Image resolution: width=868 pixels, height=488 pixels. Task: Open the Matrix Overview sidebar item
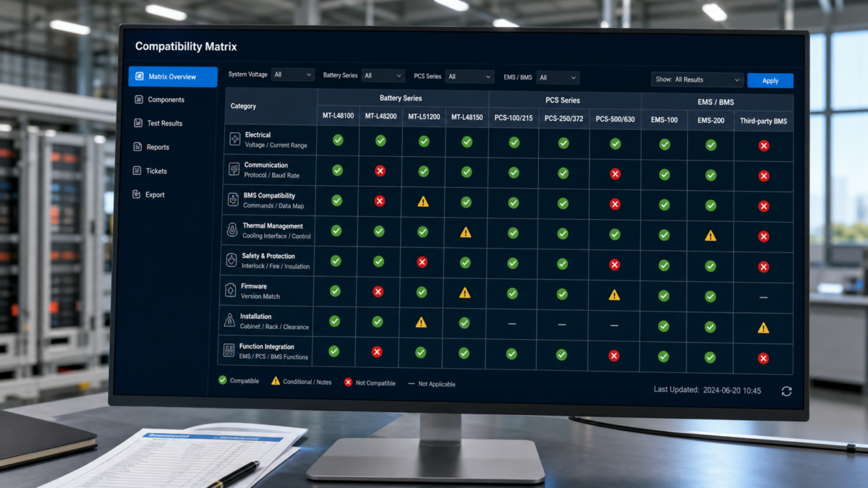[173, 77]
